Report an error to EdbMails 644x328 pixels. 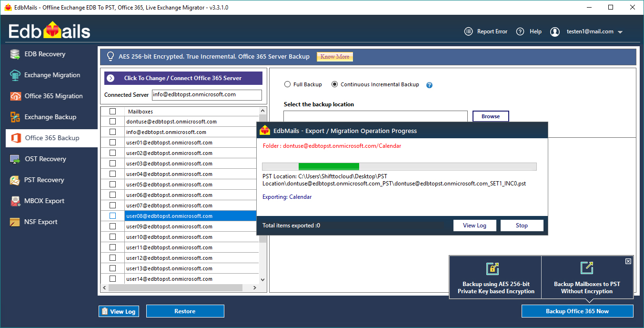pyautogui.click(x=486, y=31)
